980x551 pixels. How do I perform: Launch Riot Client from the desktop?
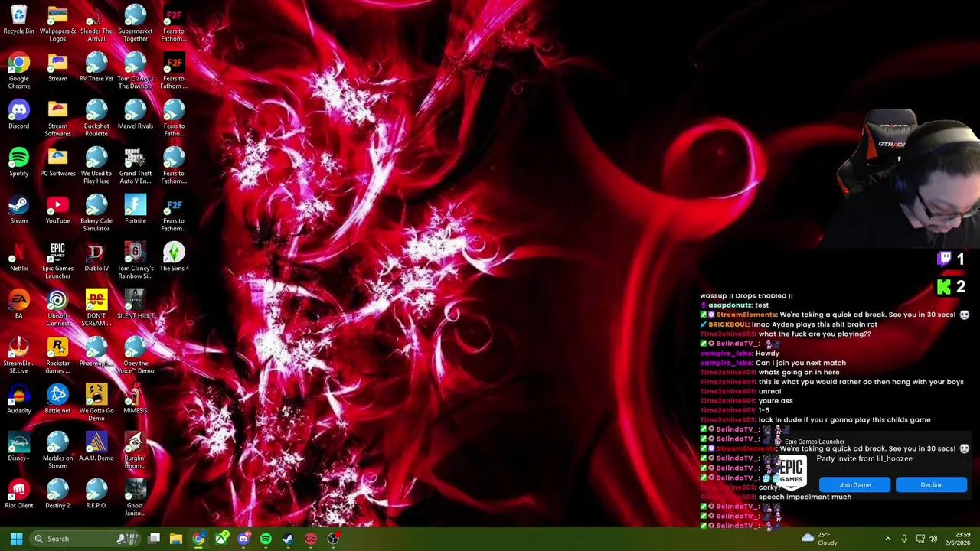(18, 494)
